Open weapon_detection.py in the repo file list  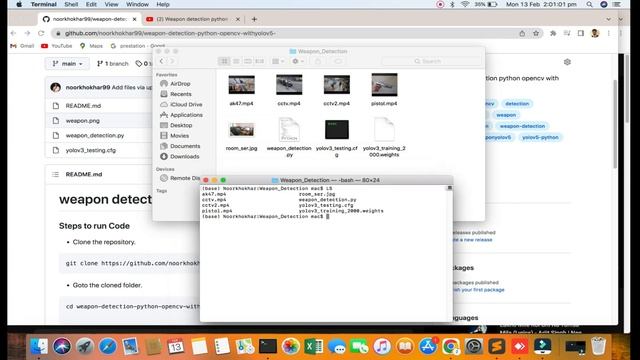point(95,136)
